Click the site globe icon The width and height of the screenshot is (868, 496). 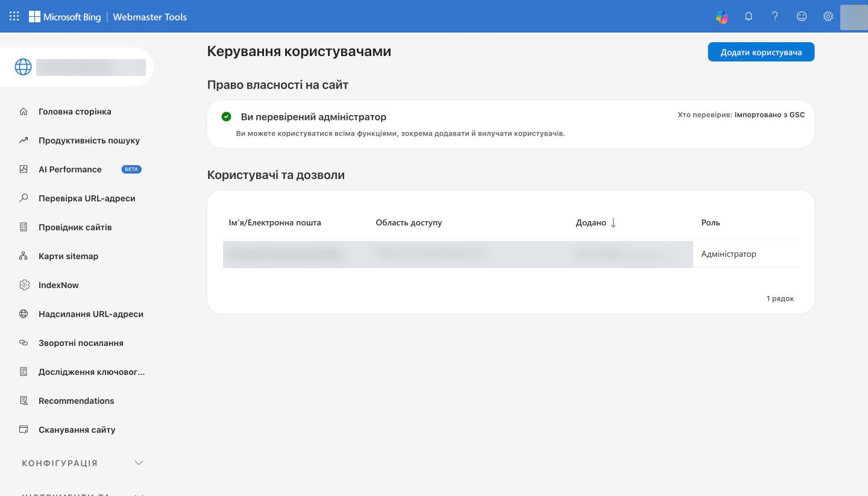pos(23,67)
